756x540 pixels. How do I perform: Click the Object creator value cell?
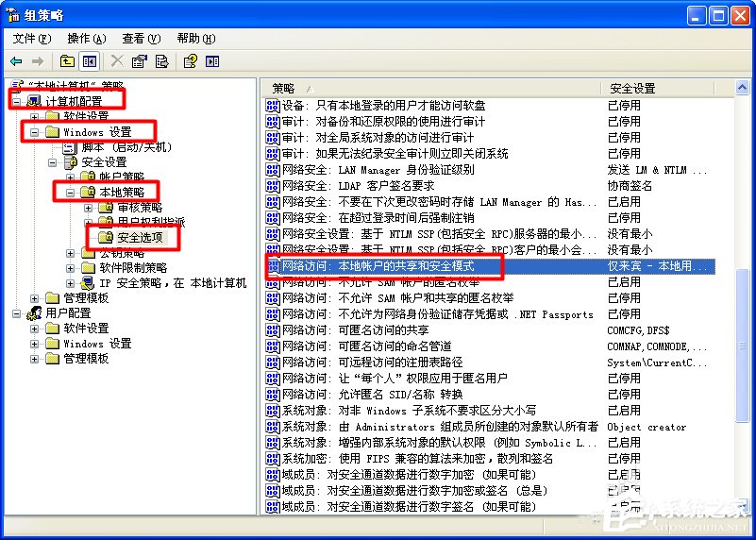click(647, 427)
